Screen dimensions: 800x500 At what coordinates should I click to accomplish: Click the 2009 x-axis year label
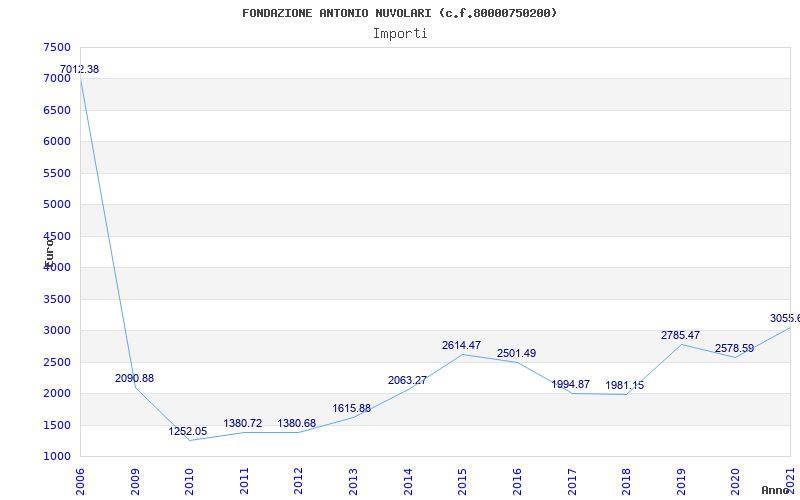[135, 482]
